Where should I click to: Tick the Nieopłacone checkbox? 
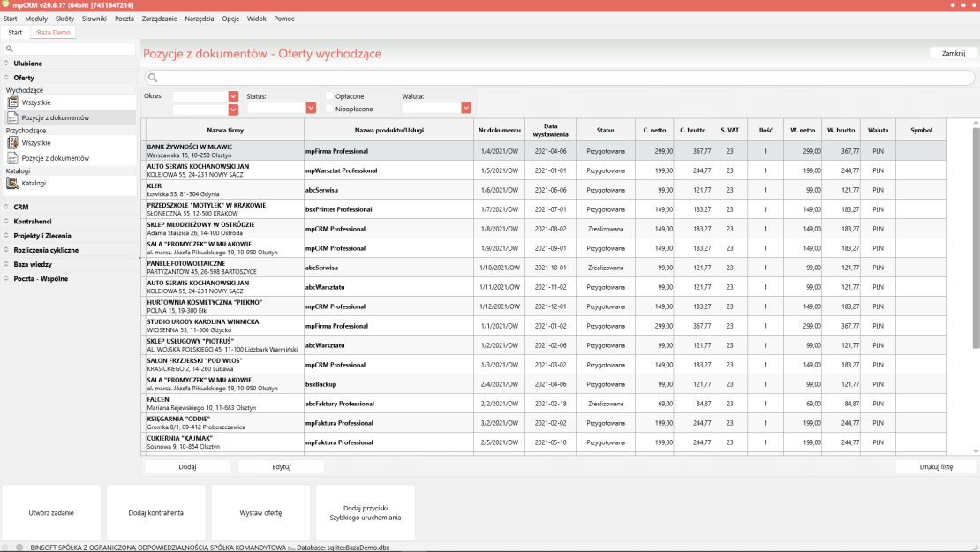pos(329,109)
